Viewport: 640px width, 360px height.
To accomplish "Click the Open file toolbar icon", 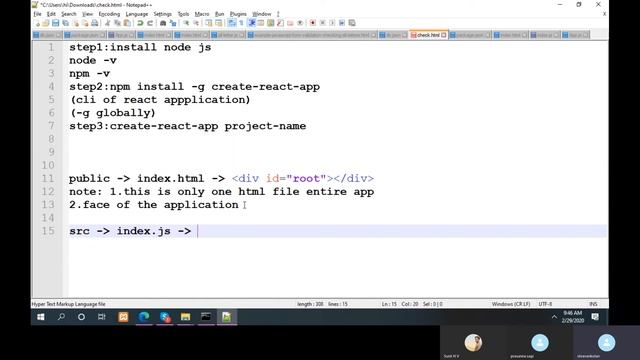I will pos(46,23).
